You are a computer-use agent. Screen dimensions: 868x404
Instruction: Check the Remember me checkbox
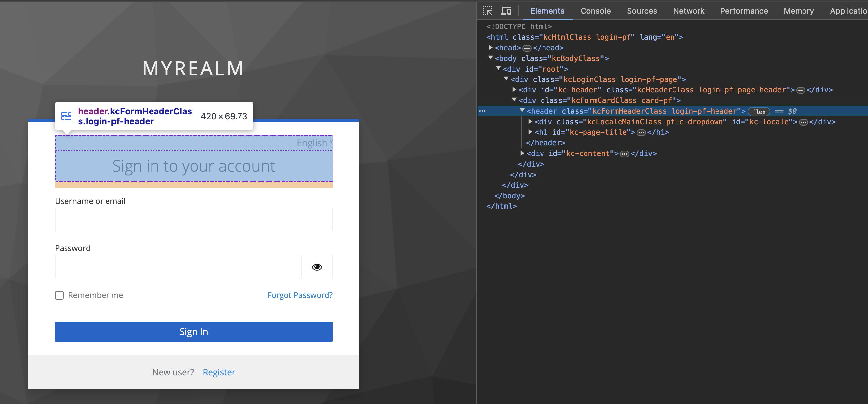point(59,295)
